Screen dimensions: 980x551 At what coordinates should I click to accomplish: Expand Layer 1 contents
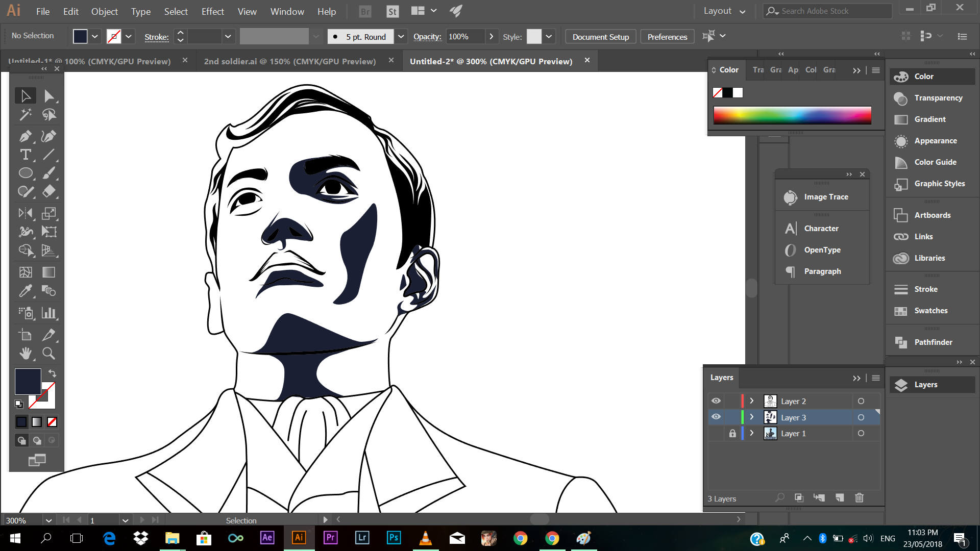(751, 433)
